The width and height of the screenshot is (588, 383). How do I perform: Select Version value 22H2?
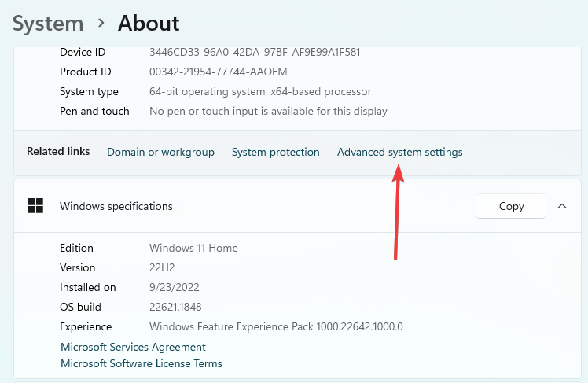pos(162,267)
